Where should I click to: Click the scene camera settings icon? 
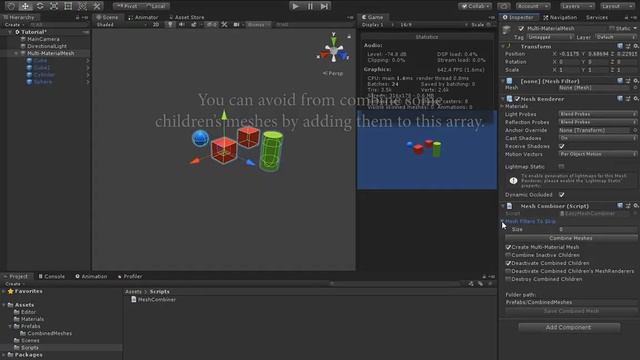pos(236,24)
